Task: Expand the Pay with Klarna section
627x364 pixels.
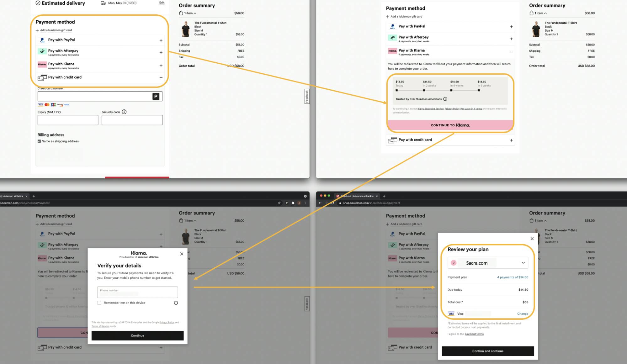Action: 160,65
